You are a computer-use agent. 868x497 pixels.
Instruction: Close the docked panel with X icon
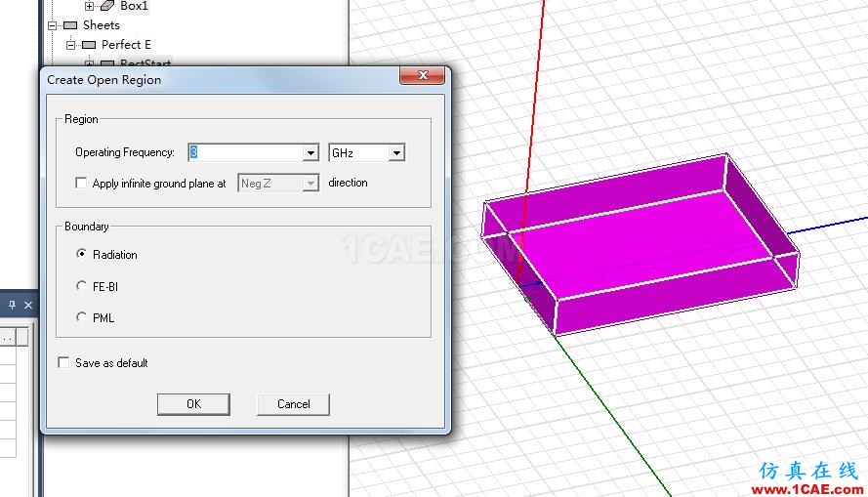[x=28, y=305]
